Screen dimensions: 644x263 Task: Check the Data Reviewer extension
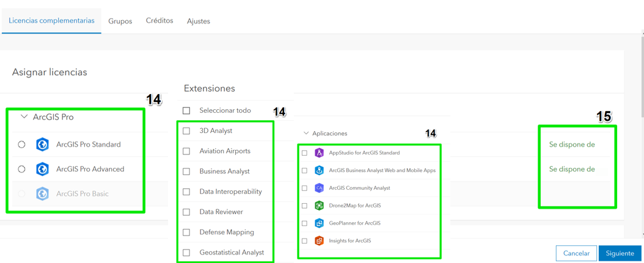click(186, 212)
